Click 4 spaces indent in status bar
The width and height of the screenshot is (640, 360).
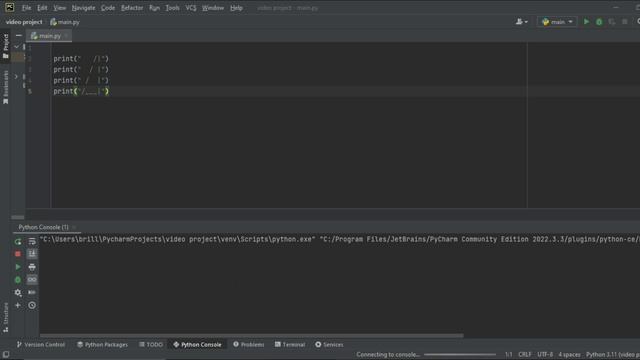coord(569,354)
